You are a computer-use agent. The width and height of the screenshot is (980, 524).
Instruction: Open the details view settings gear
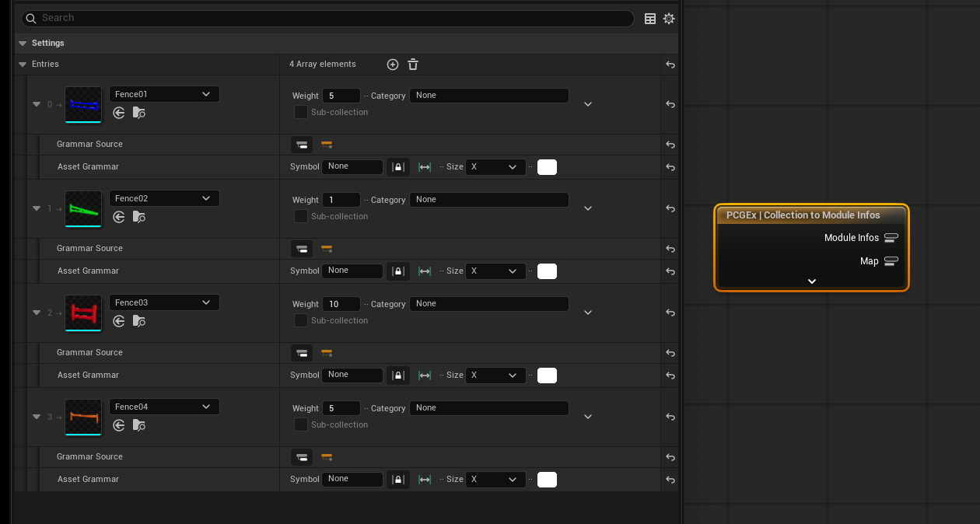669,19
